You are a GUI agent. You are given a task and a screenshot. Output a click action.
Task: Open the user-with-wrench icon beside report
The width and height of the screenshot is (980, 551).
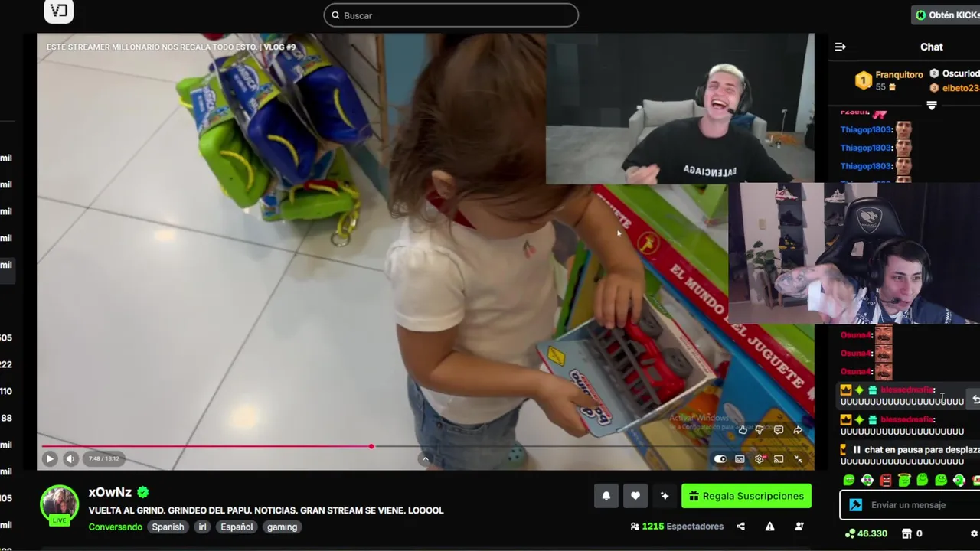pyautogui.click(x=799, y=527)
